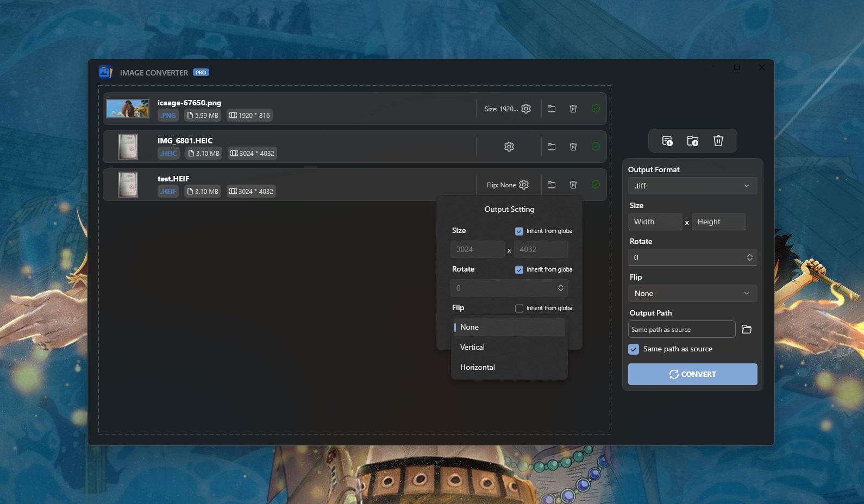Click the Flip: None setting label
The height and width of the screenshot is (504, 864).
tap(501, 185)
